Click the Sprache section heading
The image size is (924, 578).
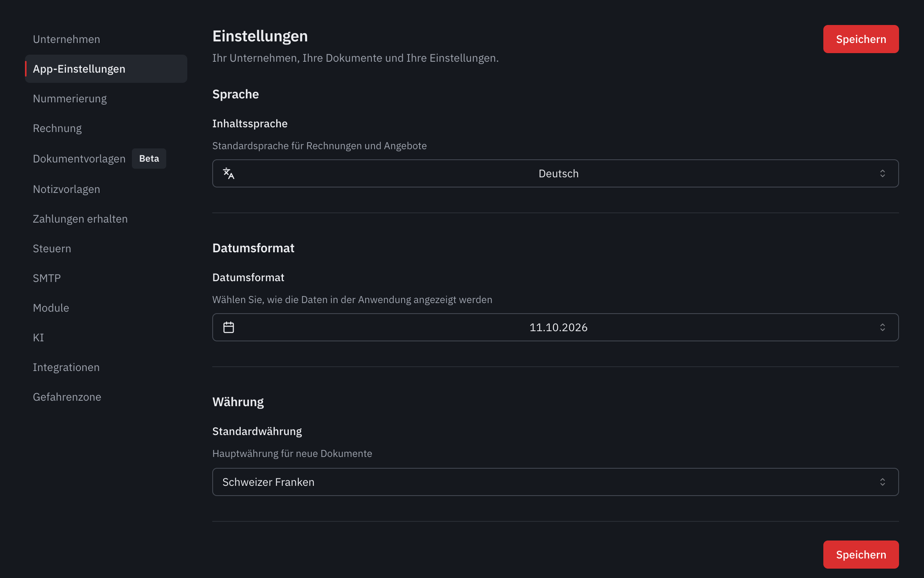[235, 94]
